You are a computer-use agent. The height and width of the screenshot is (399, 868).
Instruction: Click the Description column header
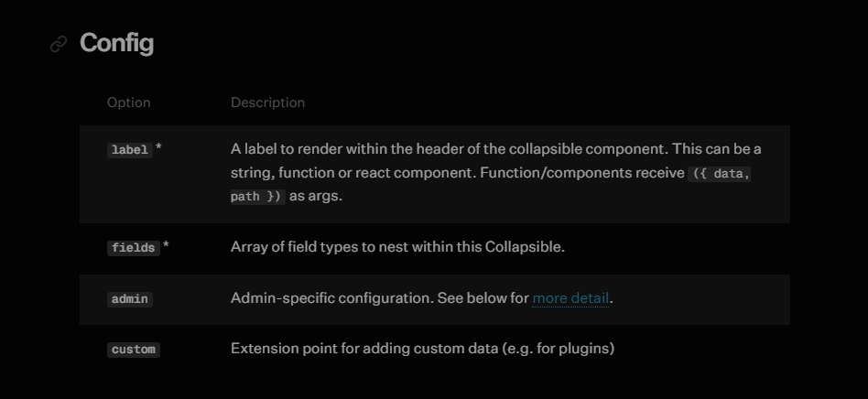coord(267,102)
